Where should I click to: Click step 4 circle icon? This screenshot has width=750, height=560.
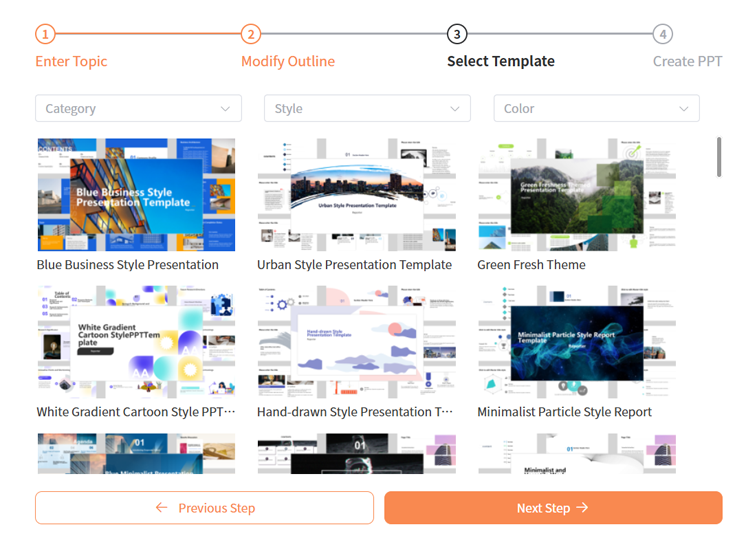pyautogui.click(x=662, y=34)
